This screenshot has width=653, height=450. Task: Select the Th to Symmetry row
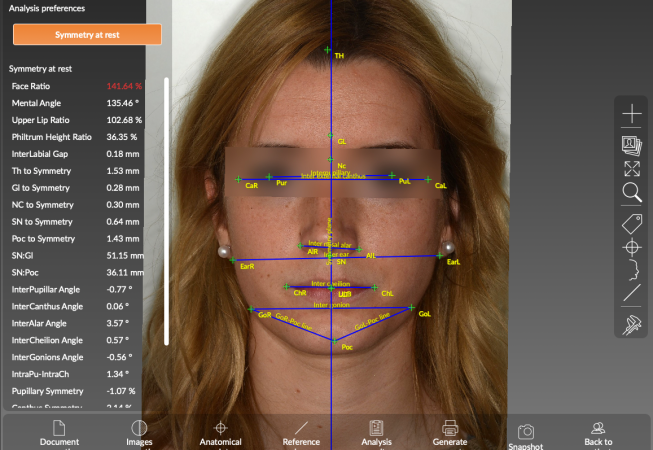[x=77, y=171]
